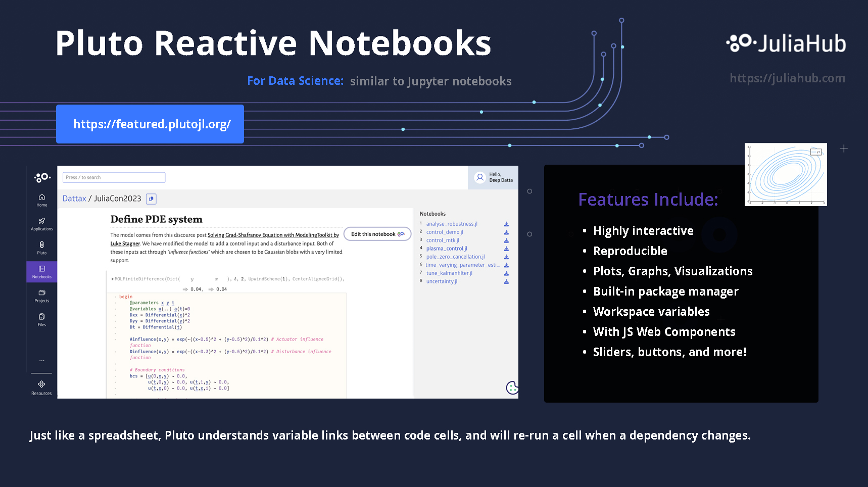Click the user avatar next to Deep Datta

[480, 177]
